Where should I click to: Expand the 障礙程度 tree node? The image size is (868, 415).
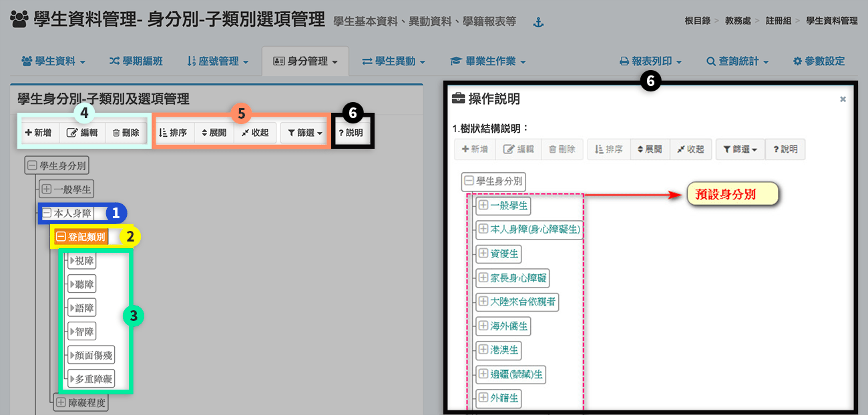[61, 402]
